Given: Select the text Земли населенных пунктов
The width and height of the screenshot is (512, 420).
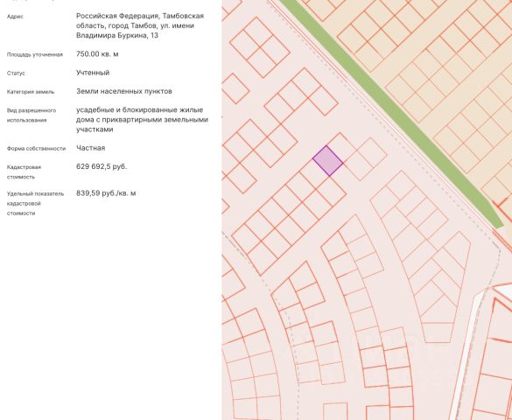Looking at the screenshot, I should (x=124, y=91).
